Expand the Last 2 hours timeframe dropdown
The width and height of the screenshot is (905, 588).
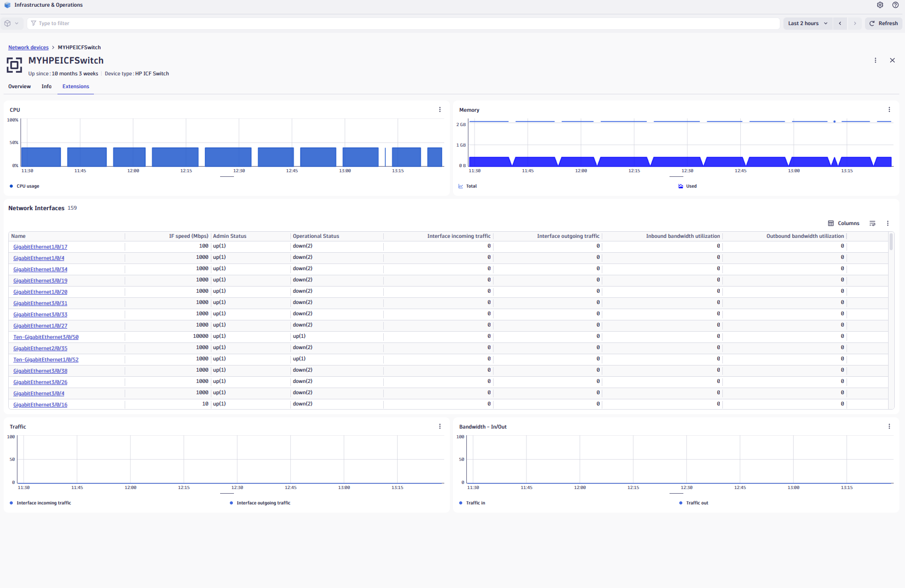coord(808,24)
